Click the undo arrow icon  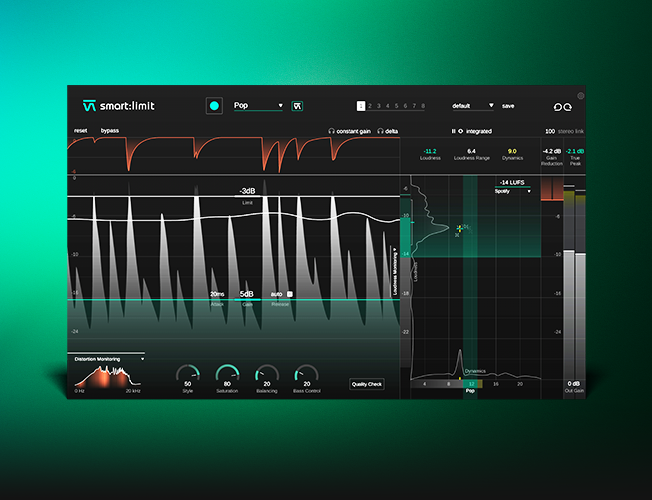[x=558, y=107]
